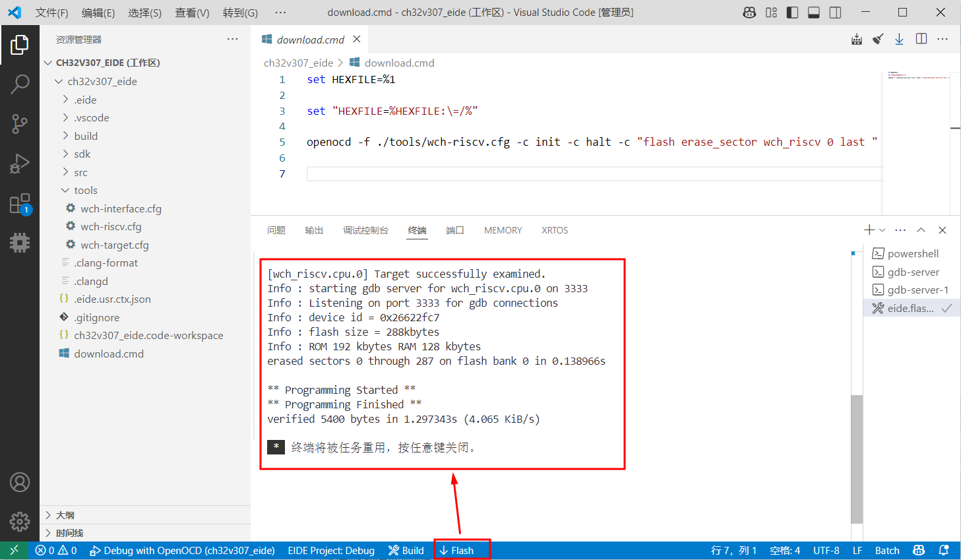Switch to the XRTOS panel tab
Screen dimensions: 961x560
(555, 230)
